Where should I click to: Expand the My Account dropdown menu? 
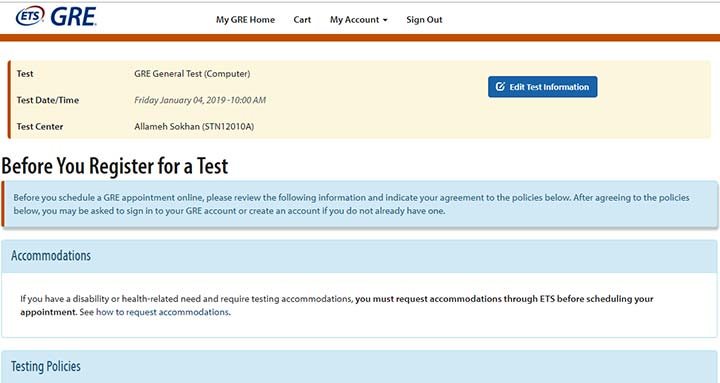click(359, 20)
